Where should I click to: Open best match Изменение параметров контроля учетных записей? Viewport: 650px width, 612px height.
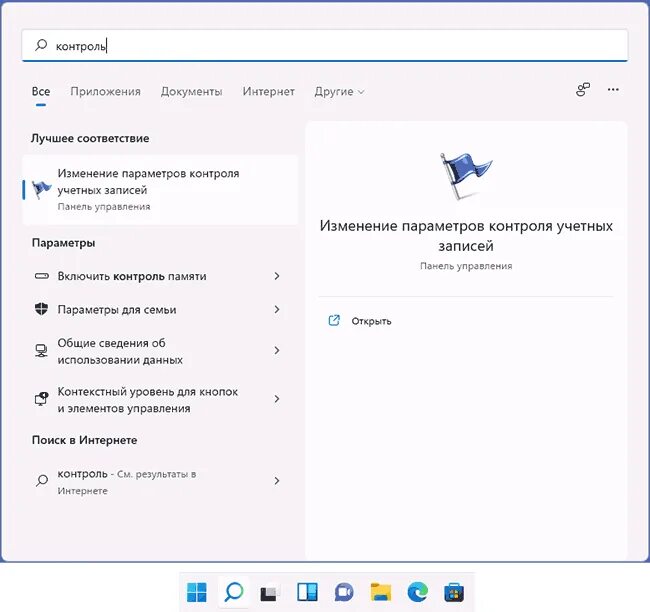click(160, 190)
